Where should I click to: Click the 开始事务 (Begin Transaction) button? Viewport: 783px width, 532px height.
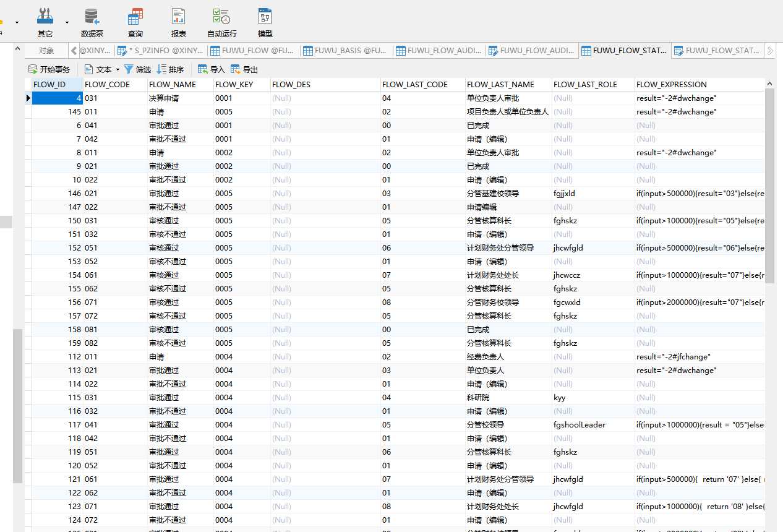(x=49, y=69)
